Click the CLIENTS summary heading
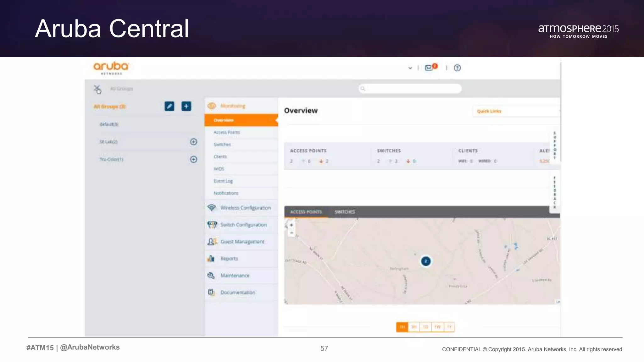The image size is (644, 362). [468, 151]
